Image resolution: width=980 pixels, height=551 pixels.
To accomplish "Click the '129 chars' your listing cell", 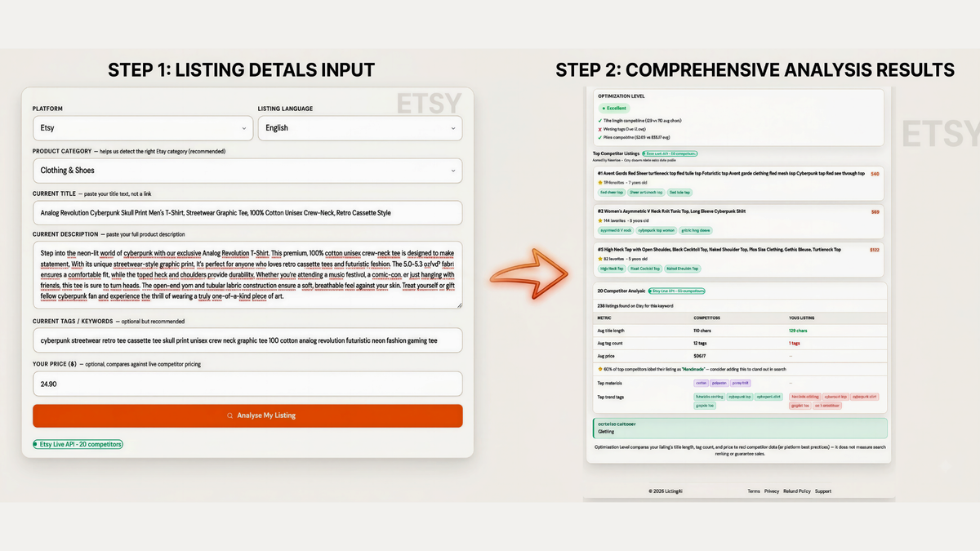I will pos(798,331).
